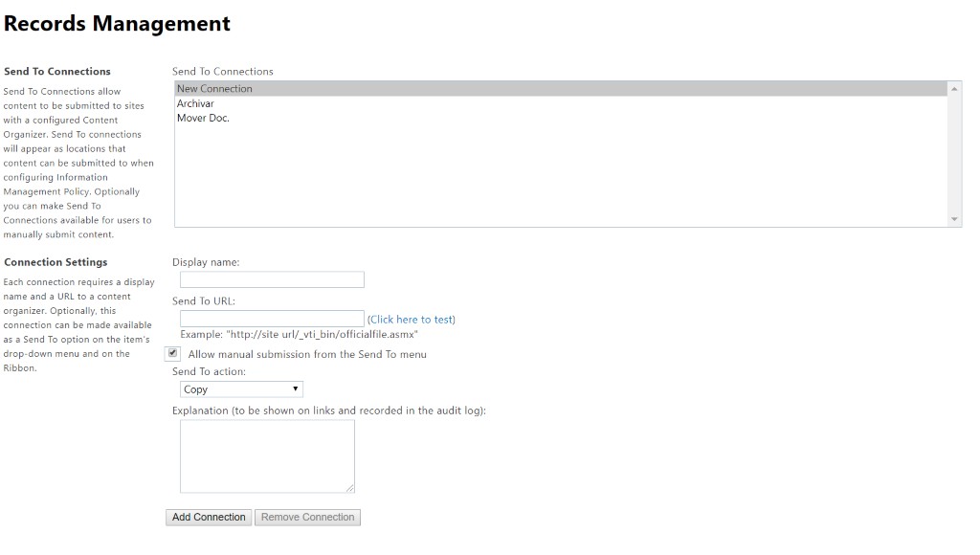Click the Records Management page heading
The width and height of the screenshot is (980, 555).
pos(117,24)
